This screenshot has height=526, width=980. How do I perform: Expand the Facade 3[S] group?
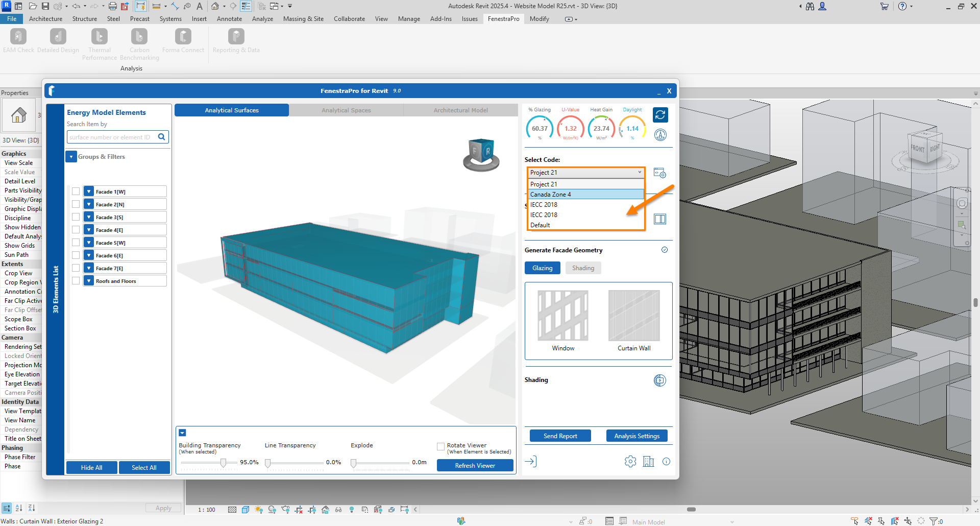point(89,217)
